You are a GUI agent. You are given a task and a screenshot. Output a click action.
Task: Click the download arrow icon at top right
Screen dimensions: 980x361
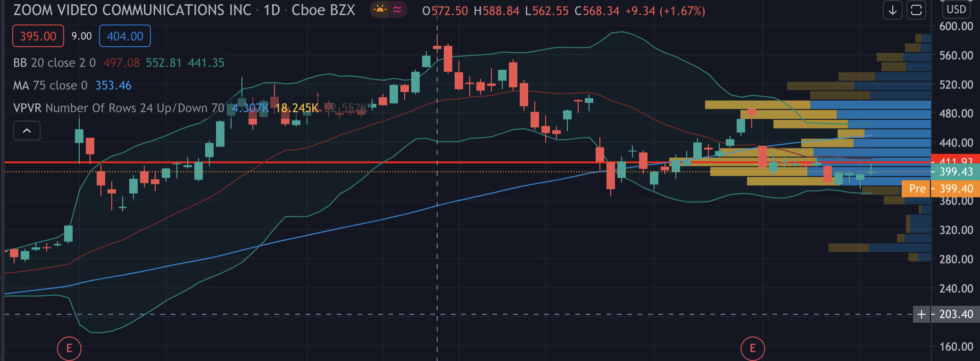(x=893, y=10)
